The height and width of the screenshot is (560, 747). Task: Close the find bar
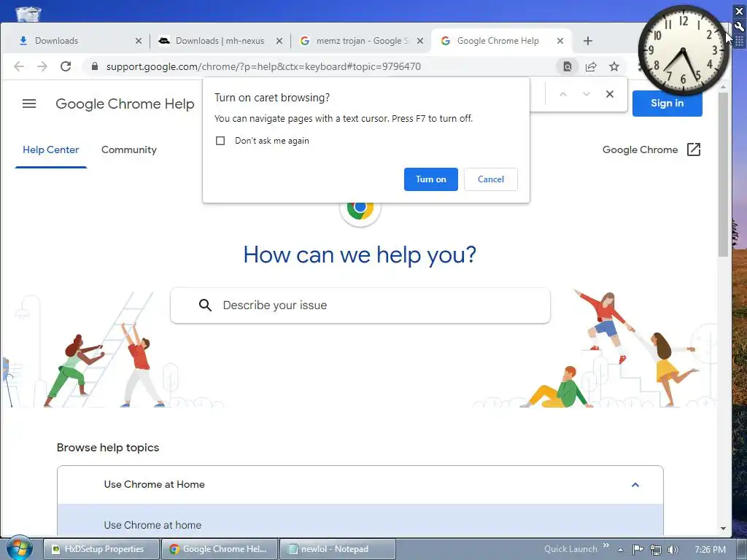[x=610, y=94]
